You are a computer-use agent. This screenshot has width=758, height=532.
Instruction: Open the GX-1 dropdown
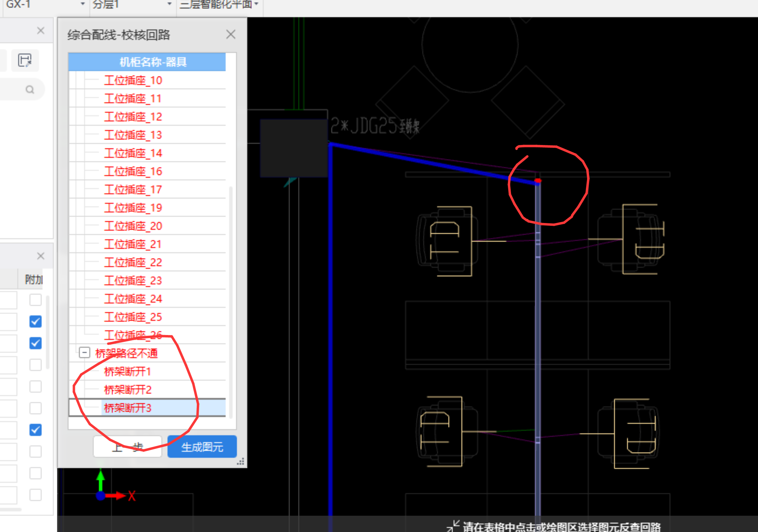83,4
